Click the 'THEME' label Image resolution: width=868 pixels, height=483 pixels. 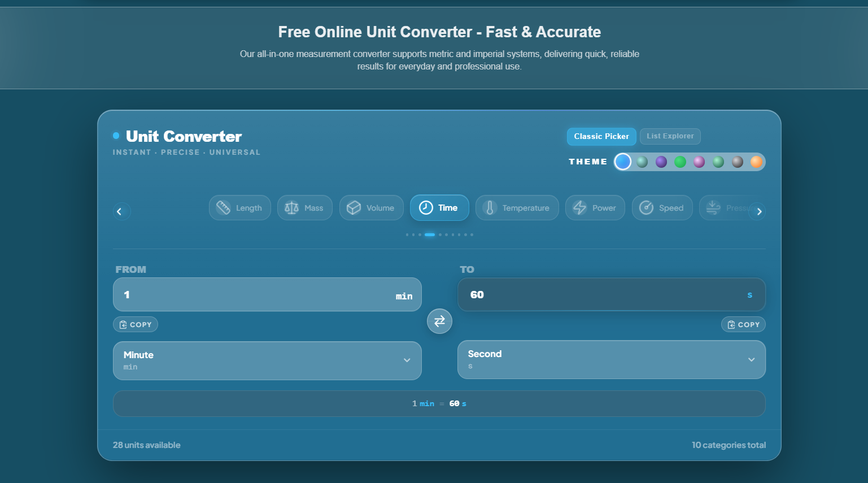click(588, 162)
